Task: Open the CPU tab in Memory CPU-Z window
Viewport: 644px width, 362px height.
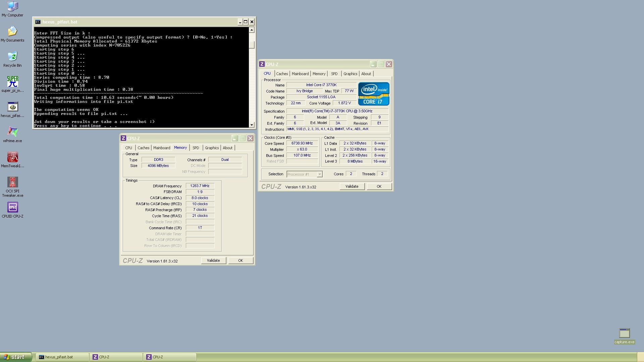Action: tap(128, 148)
